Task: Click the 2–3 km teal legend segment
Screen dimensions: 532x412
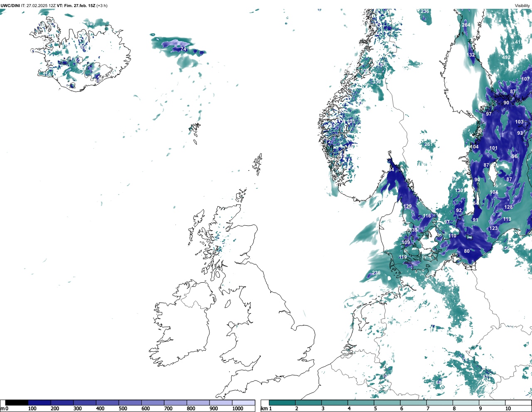Action: click(x=308, y=402)
